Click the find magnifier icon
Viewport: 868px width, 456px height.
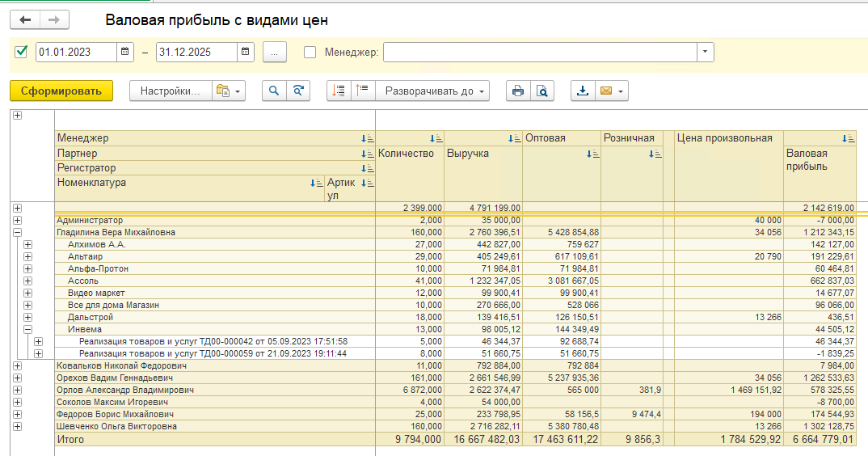click(275, 91)
